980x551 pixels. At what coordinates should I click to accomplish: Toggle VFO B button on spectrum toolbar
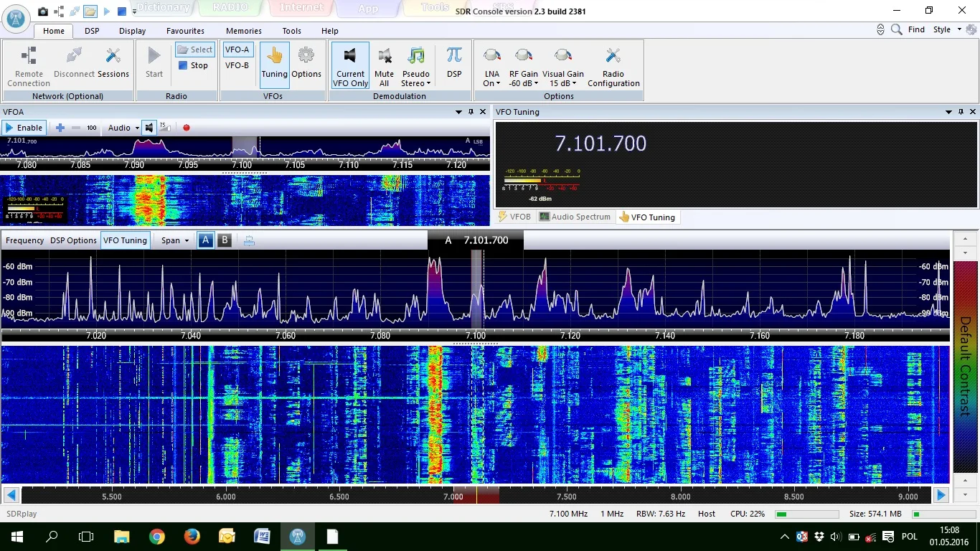click(225, 240)
